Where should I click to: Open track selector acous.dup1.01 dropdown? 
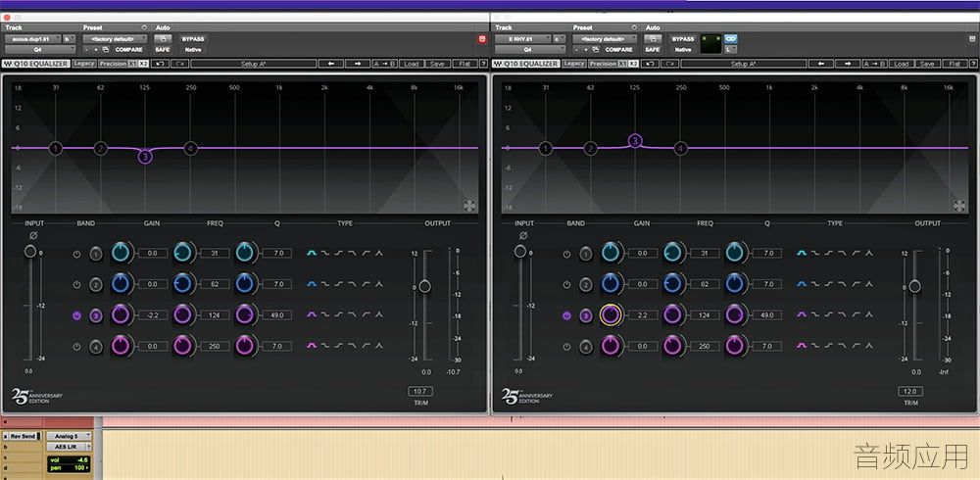pos(32,39)
